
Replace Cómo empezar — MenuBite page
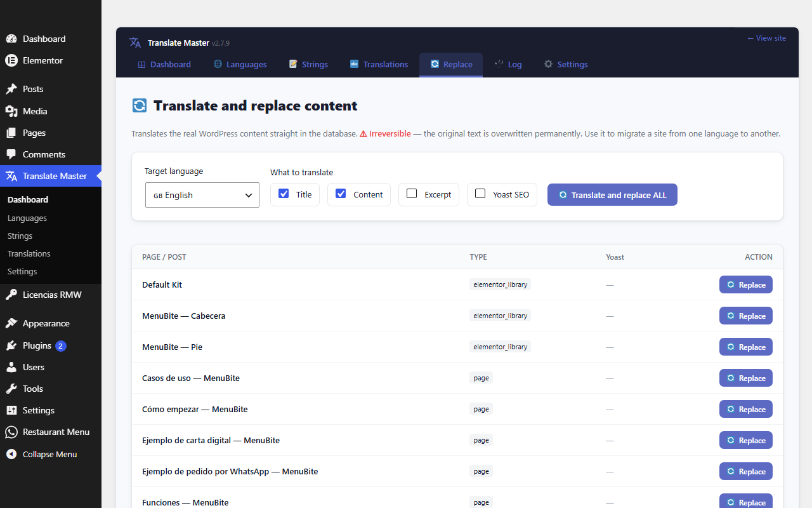[746, 409]
